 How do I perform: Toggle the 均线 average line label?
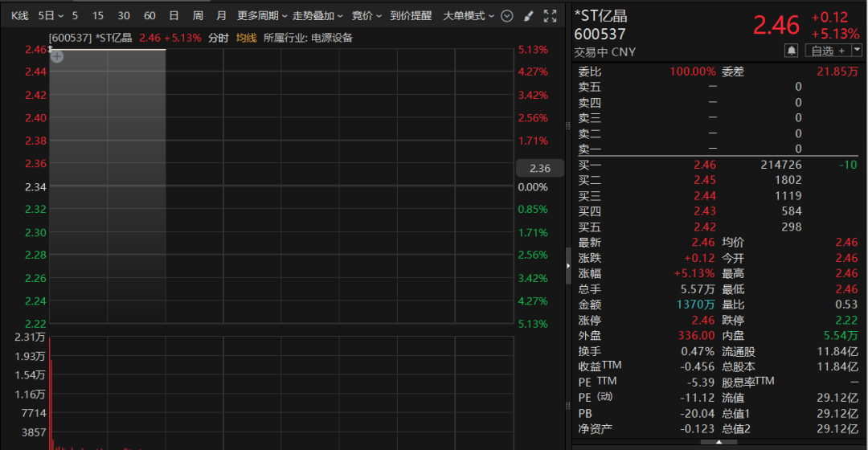247,38
